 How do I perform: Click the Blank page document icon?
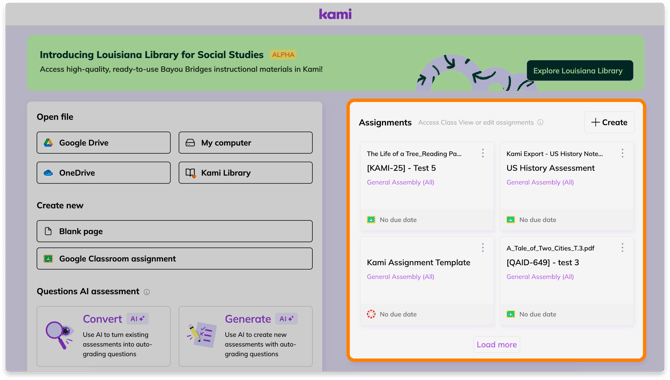coord(48,231)
